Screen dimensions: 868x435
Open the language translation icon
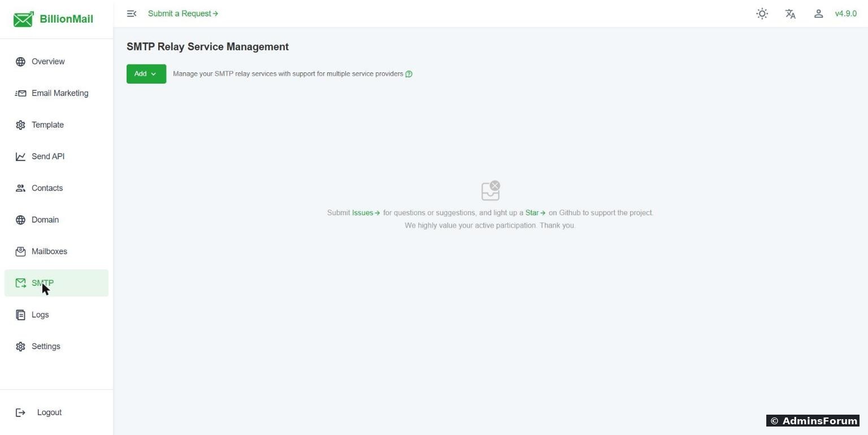(x=791, y=14)
